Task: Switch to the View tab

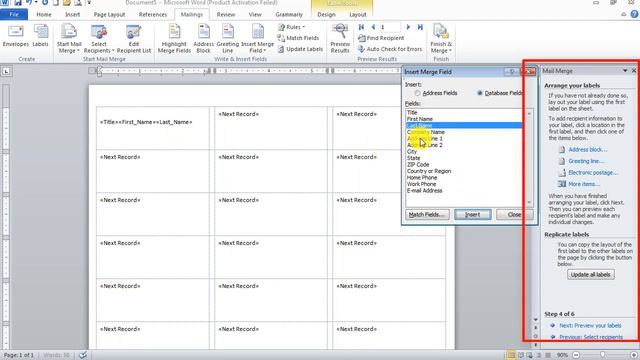Action: pyautogui.click(x=255, y=14)
